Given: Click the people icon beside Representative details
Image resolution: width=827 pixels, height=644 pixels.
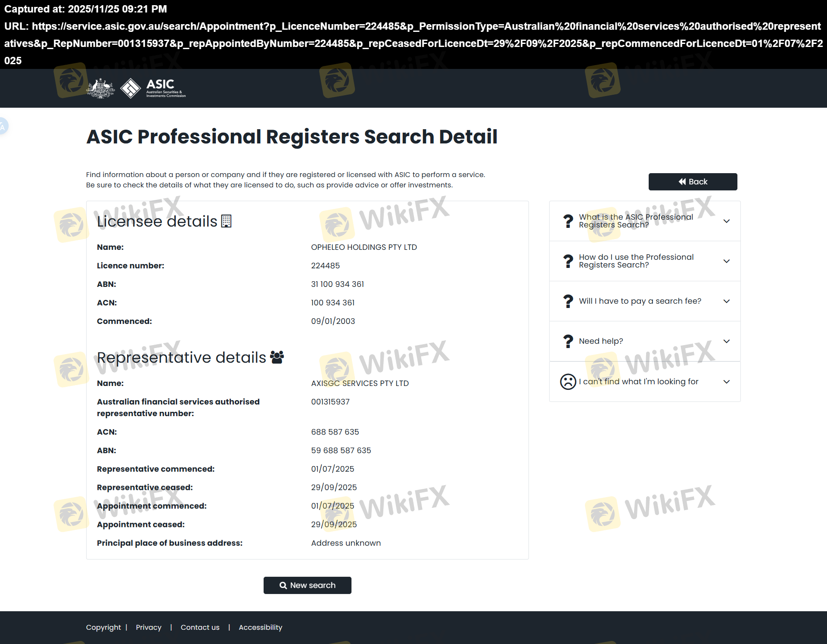Looking at the screenshot, I should 277,357.
